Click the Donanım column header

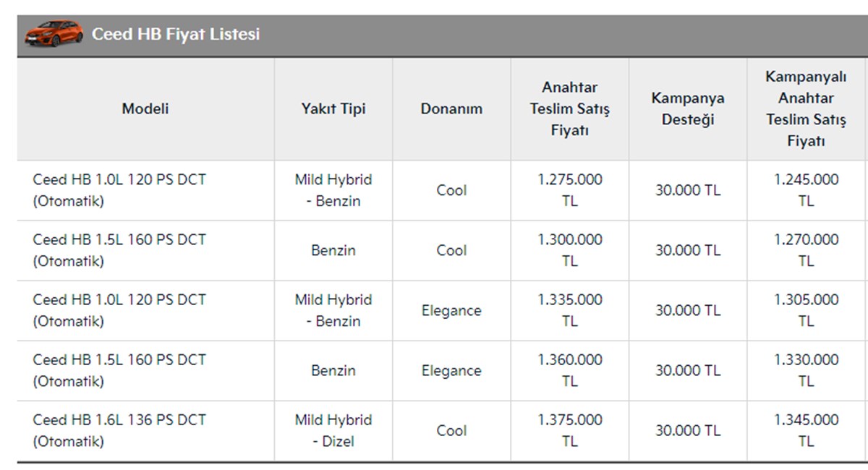451,108
